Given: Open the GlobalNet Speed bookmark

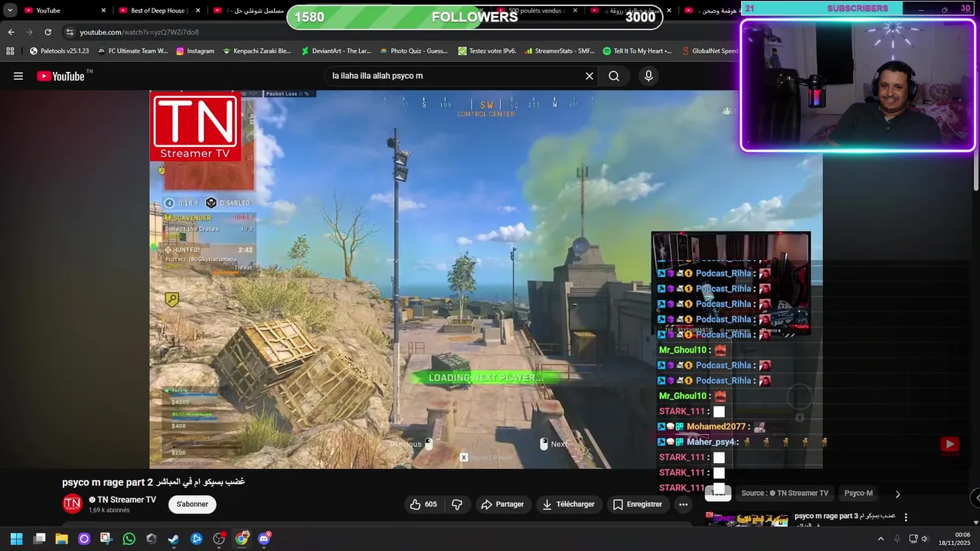Looking at the screenshot, I should (709, 51).
